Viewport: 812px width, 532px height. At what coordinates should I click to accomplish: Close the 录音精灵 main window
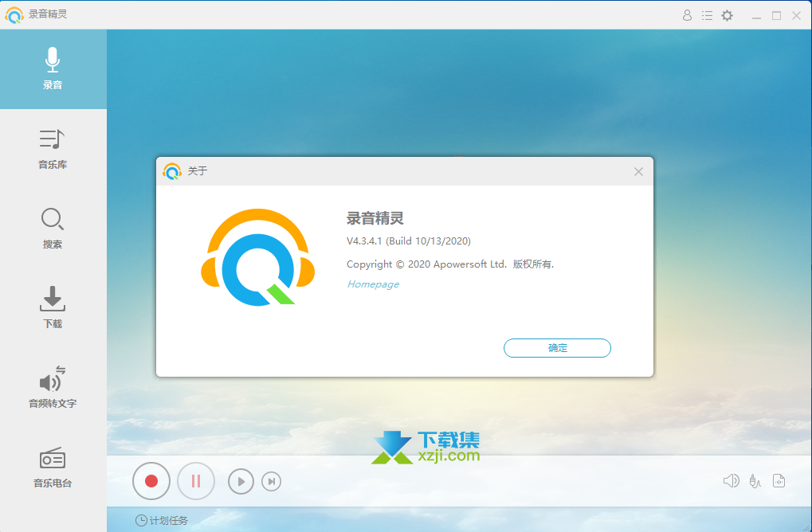tap(797, 15)
